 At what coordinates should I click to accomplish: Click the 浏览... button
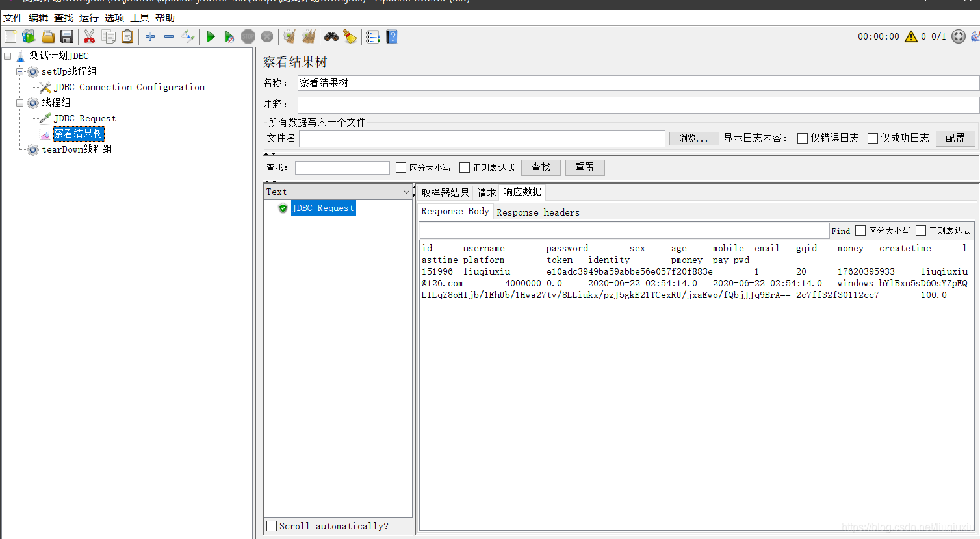(694, 138)
